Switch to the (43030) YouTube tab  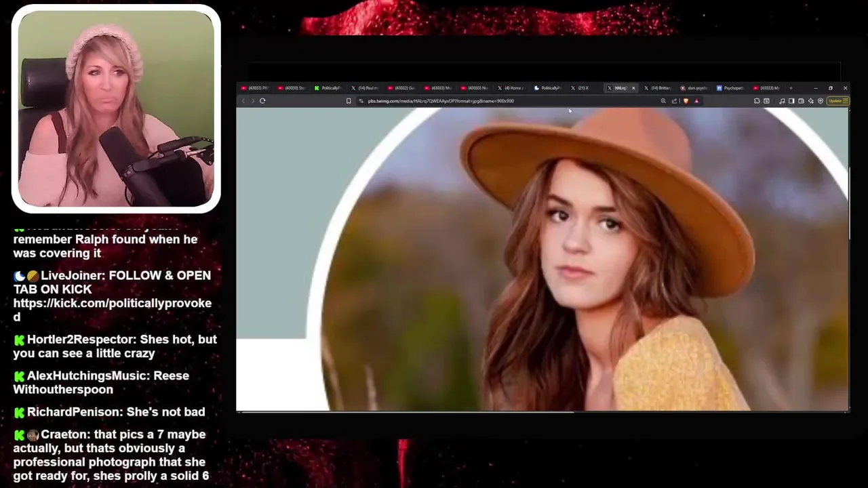pyautogui.click(x=293, y=88)
